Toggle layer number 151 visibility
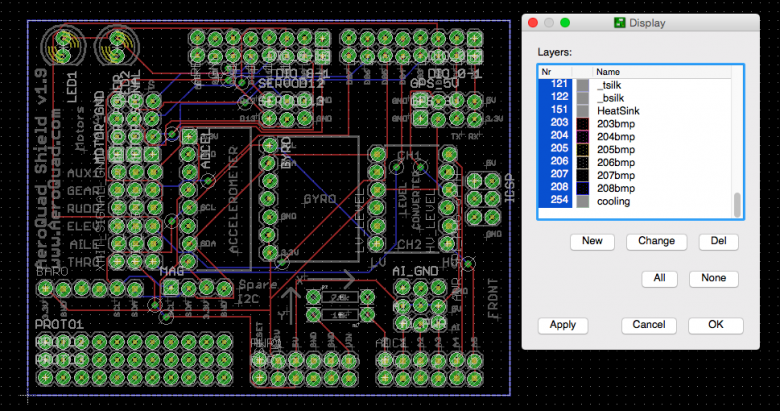This screenshot has width=780, height=411. pos(558,109)
